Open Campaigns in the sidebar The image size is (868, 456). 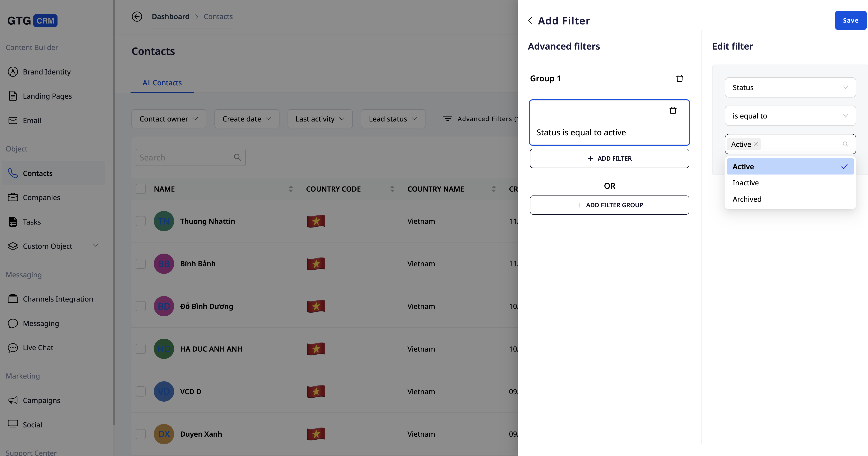pos(42,400)
